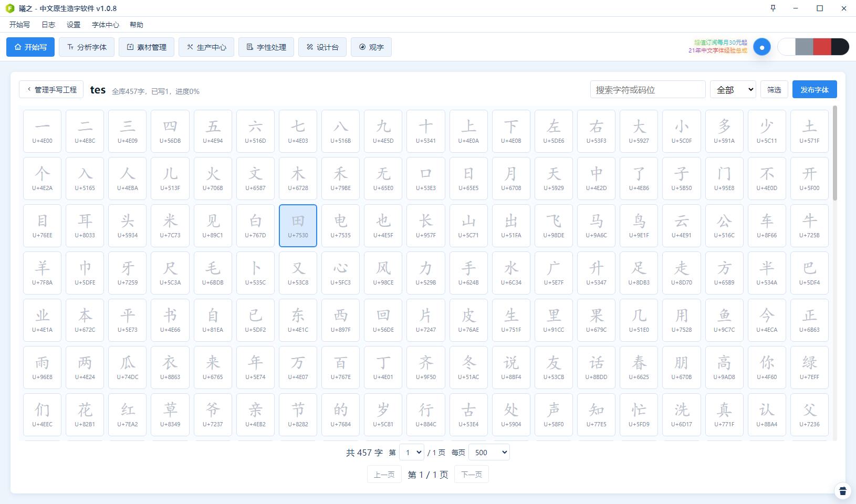This screenshot has width=856, height=504.
Task: Click 发布字体 publish font button
Action: 815,90
